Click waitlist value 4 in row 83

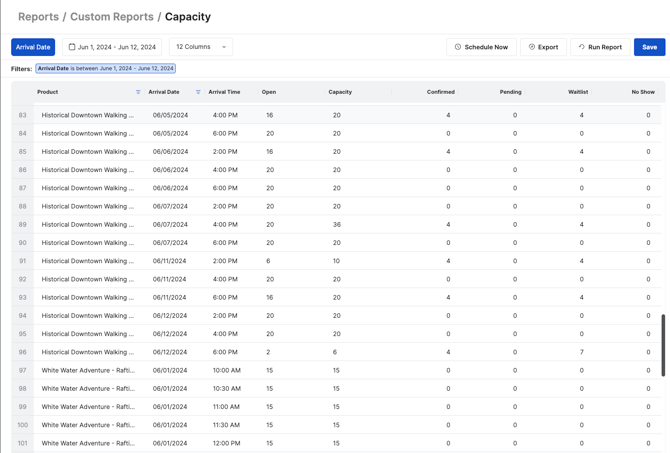[x=582, y=115]
